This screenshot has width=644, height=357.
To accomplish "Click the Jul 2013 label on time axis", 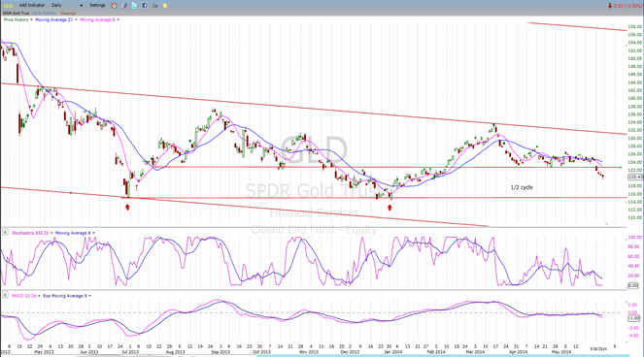I will point(130,352).
